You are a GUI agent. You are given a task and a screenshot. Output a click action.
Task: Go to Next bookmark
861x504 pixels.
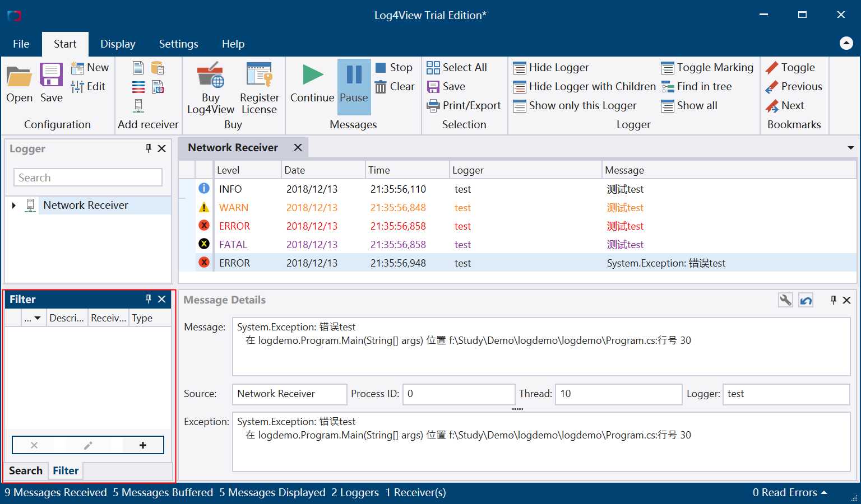784,106
